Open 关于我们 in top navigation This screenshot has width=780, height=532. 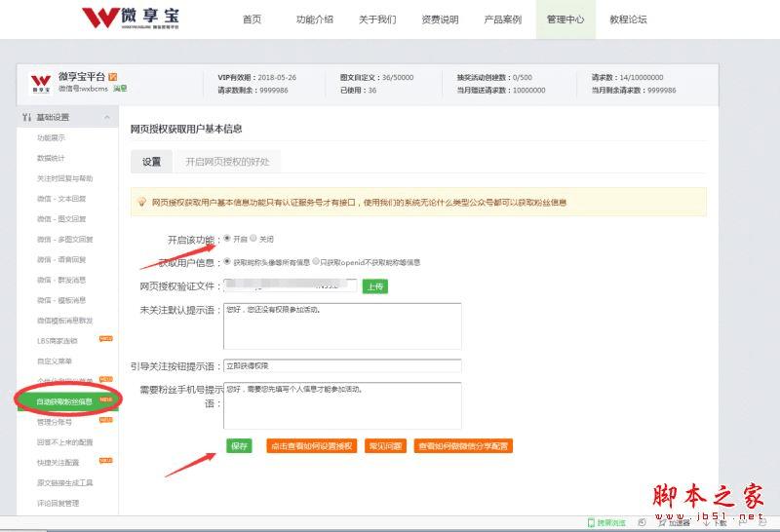click(x=377, y=19)
